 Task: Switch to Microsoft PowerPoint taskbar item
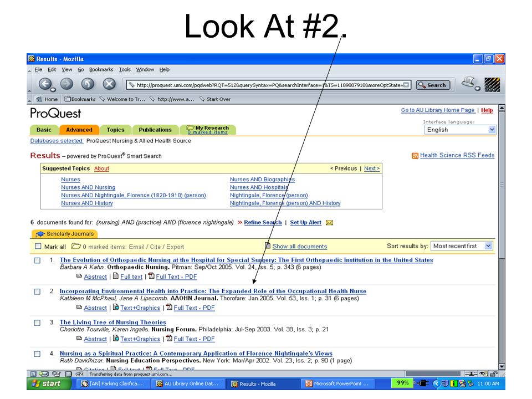(x=337, y=383)
